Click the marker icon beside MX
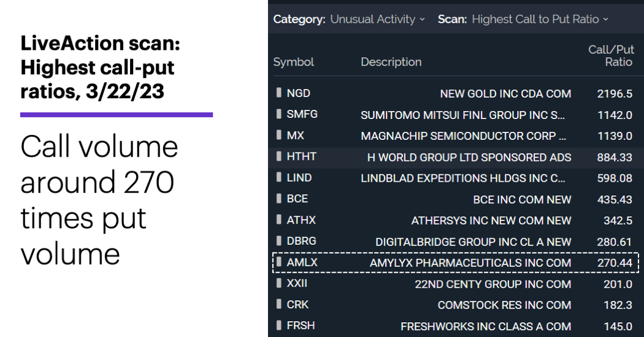The width and height of the screenshot is (644, 337). (x=279, y=134)
